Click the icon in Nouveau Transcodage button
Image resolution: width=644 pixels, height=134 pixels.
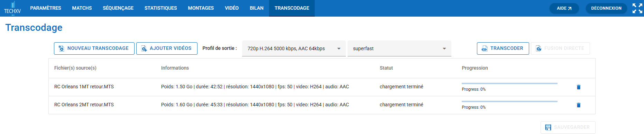click(x=61, y=48)
